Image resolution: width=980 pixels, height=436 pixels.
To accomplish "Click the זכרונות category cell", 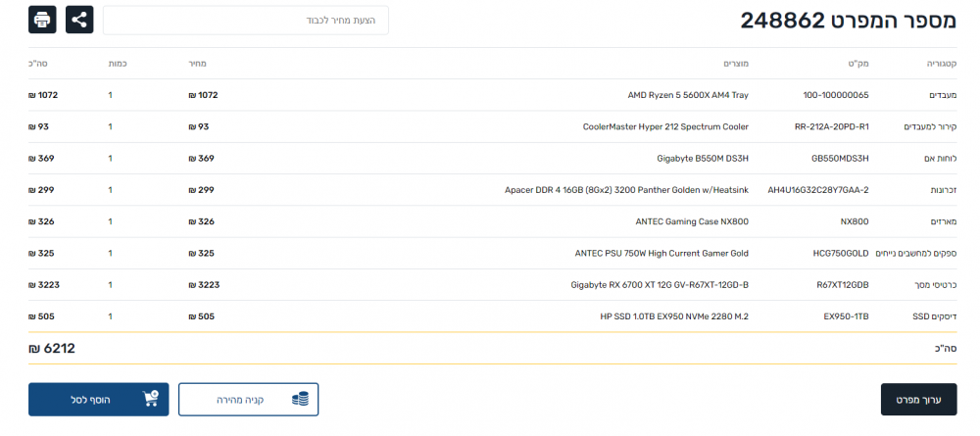I will click(x=943, y=190).
